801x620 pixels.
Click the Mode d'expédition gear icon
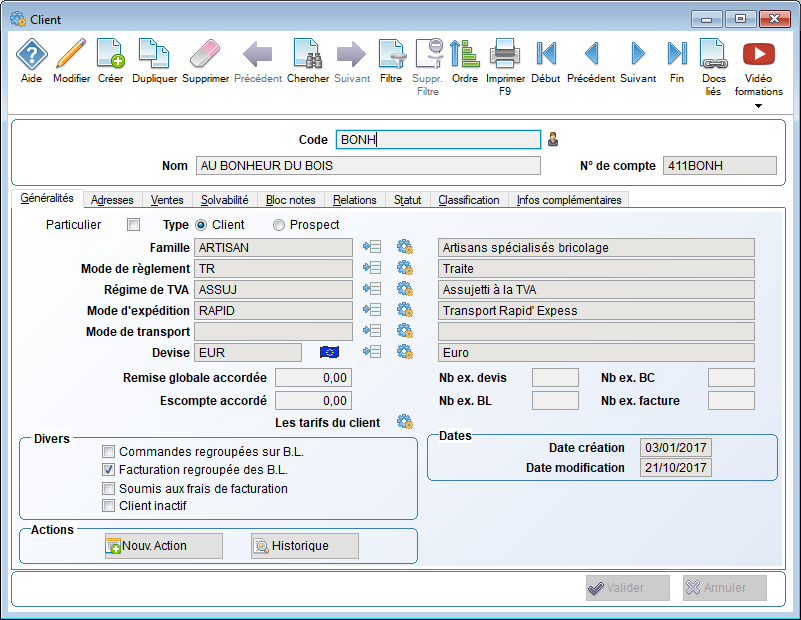[405, 310]
